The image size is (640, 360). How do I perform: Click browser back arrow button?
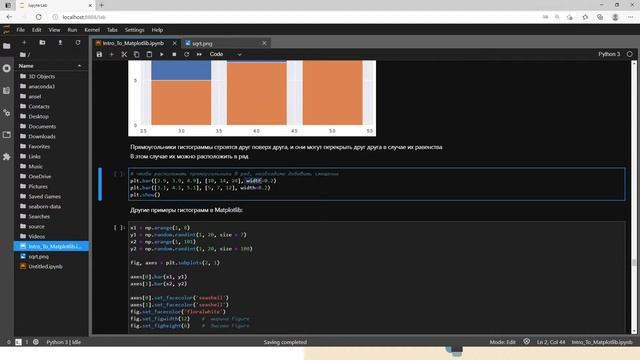[9, 17]
